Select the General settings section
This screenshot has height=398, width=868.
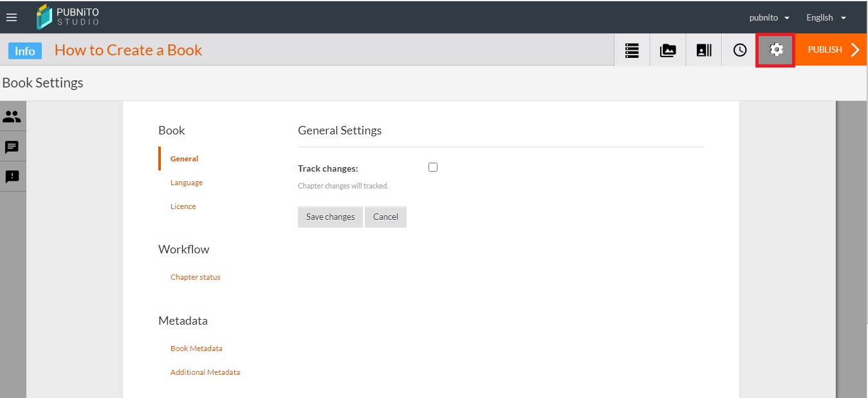tap(184, 159)
